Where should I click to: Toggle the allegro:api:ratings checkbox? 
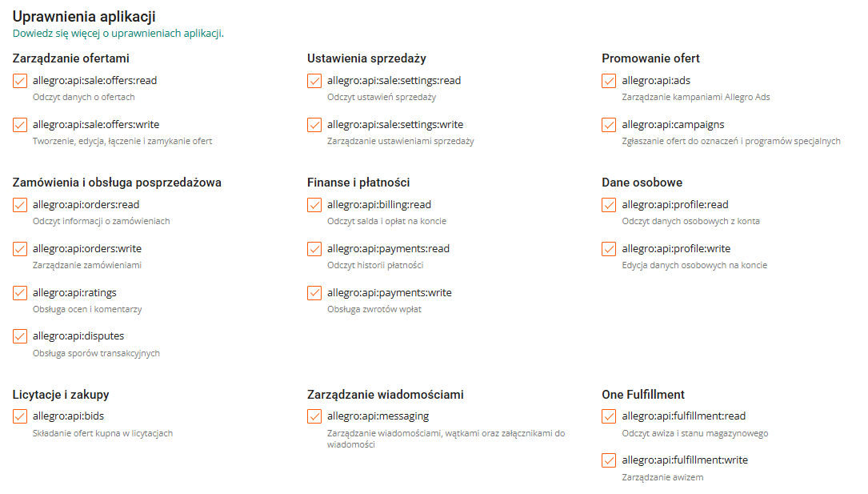(x=20, y=293)
